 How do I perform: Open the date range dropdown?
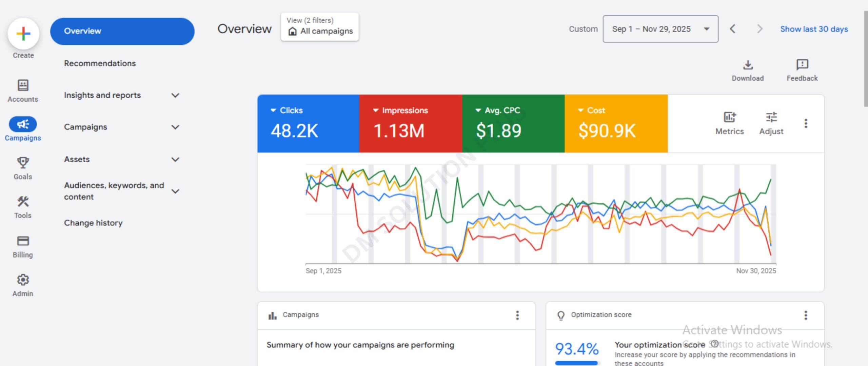click(x=660, y=29)
